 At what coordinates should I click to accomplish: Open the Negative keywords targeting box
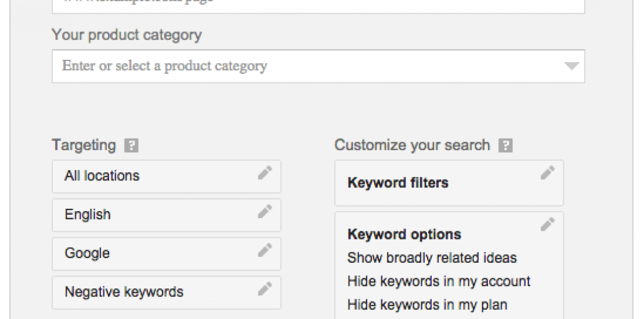[x=157, y=292]
